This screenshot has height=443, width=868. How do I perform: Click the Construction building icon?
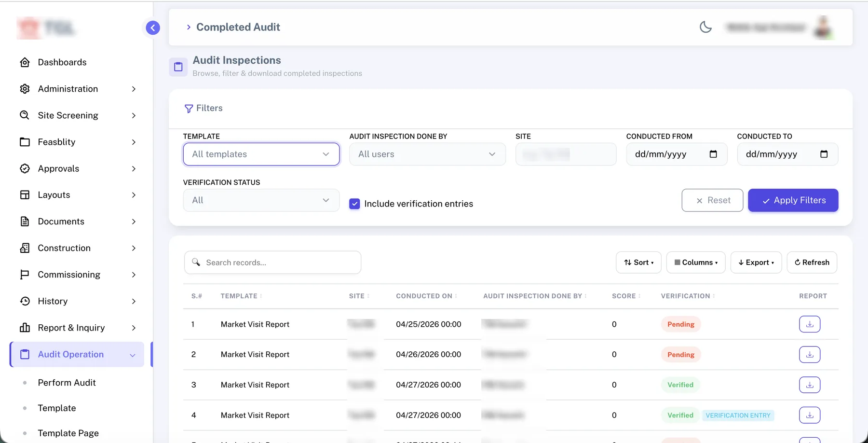(25, 248)
